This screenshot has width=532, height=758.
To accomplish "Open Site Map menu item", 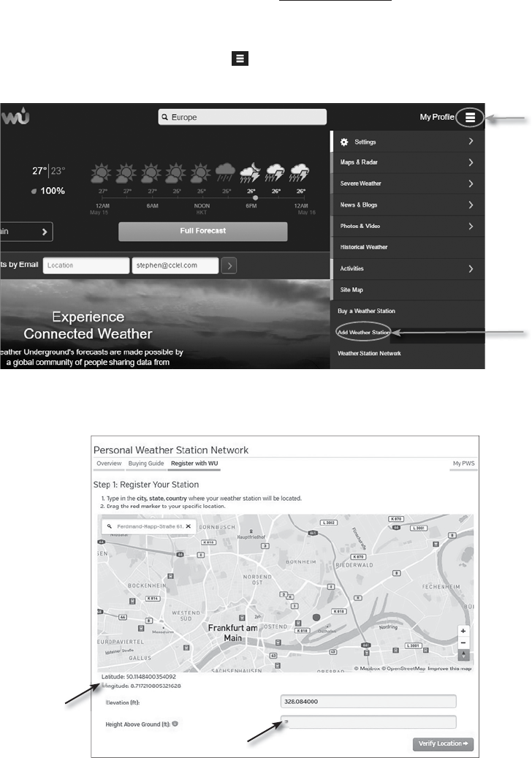I will tap(351, 290).
